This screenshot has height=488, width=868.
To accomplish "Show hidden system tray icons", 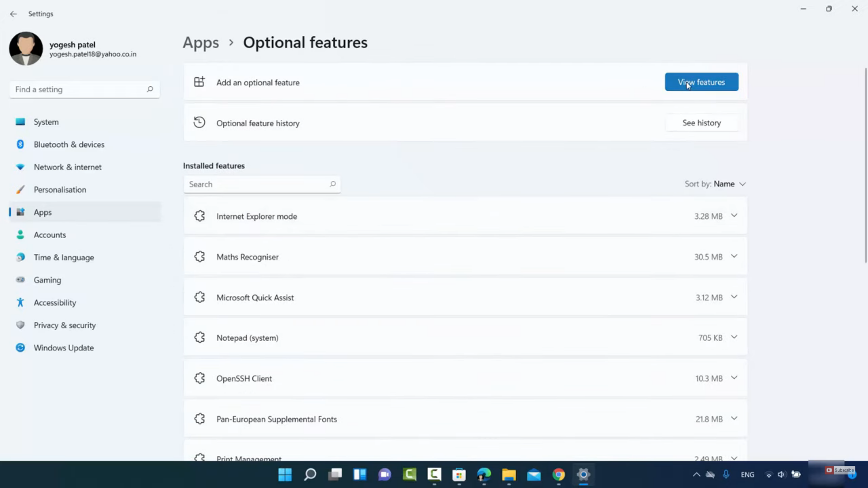I will point(696,474).
